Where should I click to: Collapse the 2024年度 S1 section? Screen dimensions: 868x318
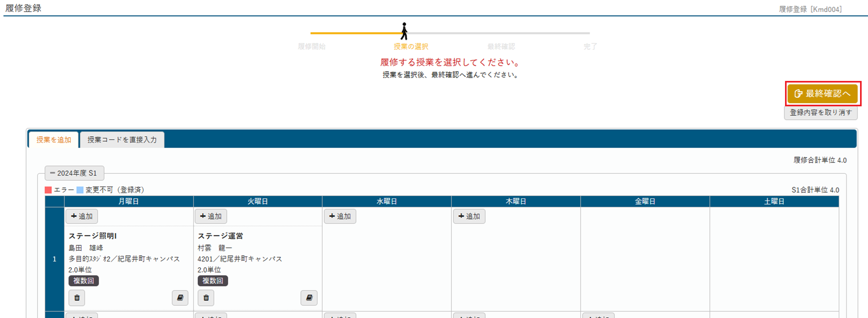coord(74,173)
